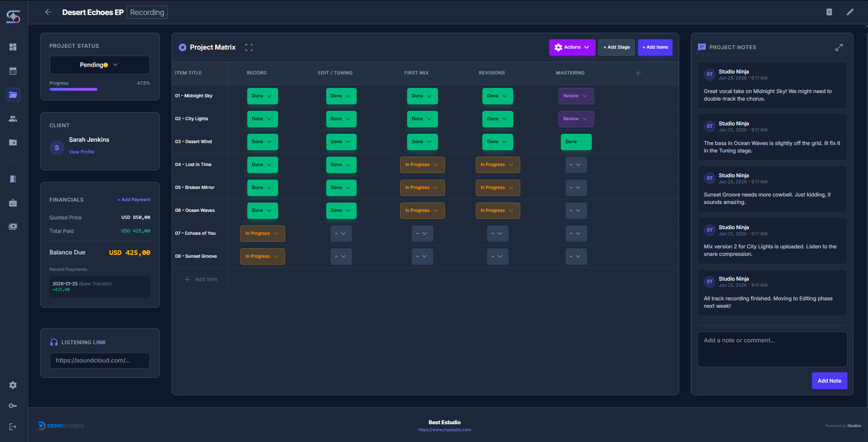The height and width of the screenshot is (442, 868).
Task: Click Add Payment in the Financials panel
Action: point(134,199)
